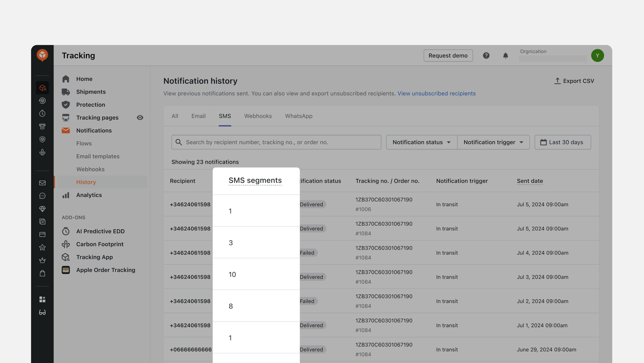Open Flows under Notifications
Image resolution: width=644 pixels, height=363 pixels.
pos(84,143)
